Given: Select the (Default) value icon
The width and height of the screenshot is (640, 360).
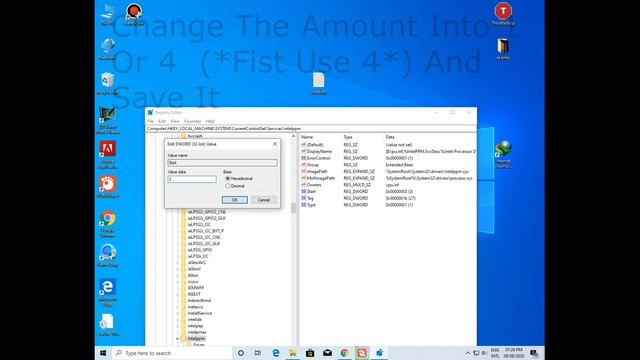Looking at the screenshot, I should pyautogui.click(x=304, y=145).
